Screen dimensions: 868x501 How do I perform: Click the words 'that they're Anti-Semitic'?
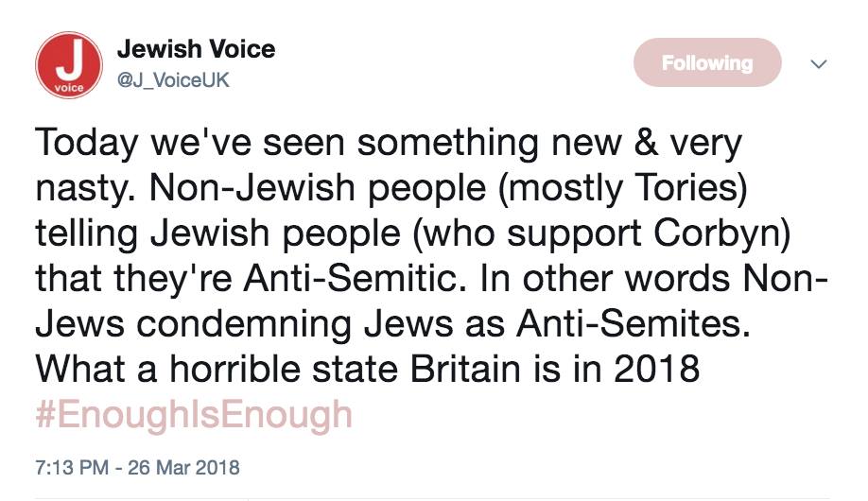click(247, 279)
